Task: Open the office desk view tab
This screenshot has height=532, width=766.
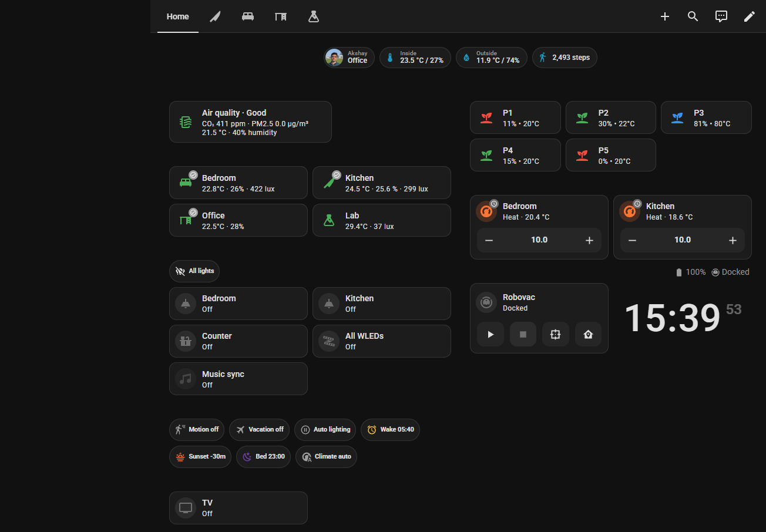Action: [281, 16]
